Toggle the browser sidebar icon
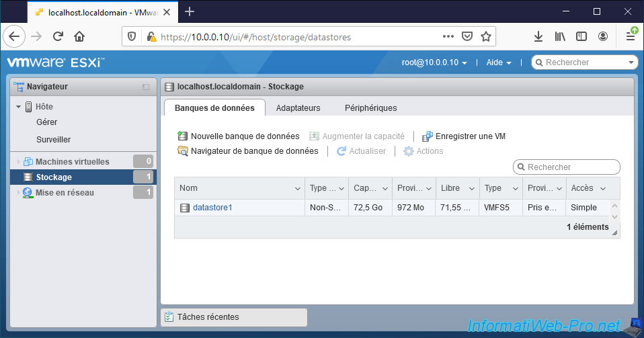The height and width of the screenshot is (338, 644). [581, 36]
